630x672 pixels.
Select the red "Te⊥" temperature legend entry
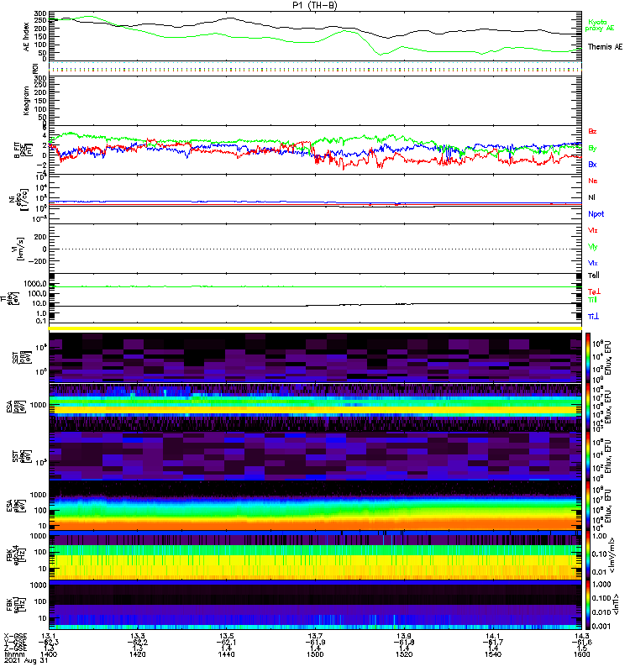[x=594, y=291]
